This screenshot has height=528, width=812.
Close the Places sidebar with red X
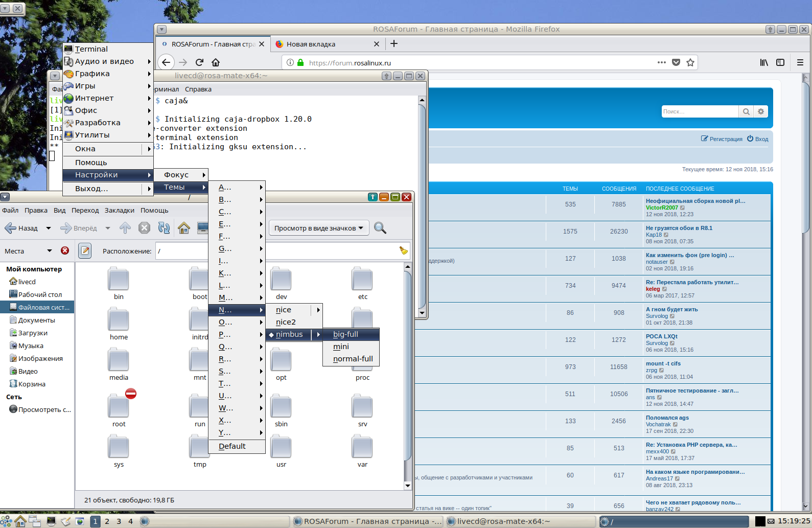[x=65, y=250]
